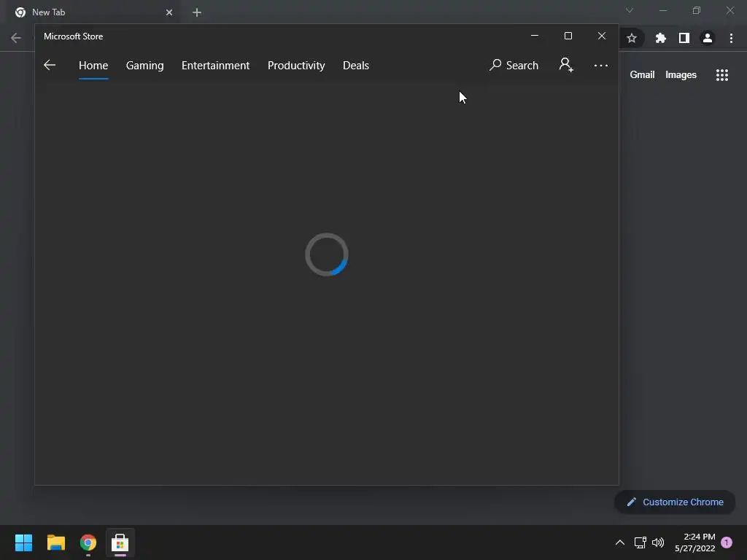Viewport: 747px width, 560px height.
Task: Open the Google apps grid
Action: point(722,75)
